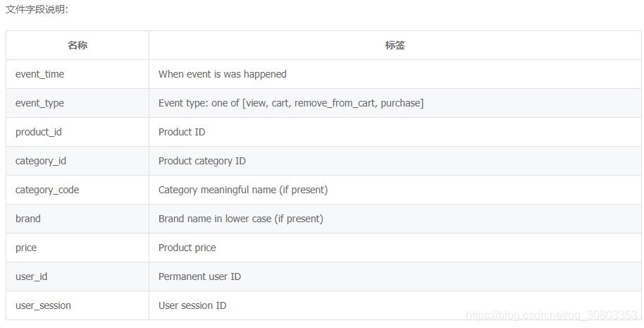This screenshot has width=644, height=328.
Task: Select the category_code field name
Action: [x=47, y=190]
